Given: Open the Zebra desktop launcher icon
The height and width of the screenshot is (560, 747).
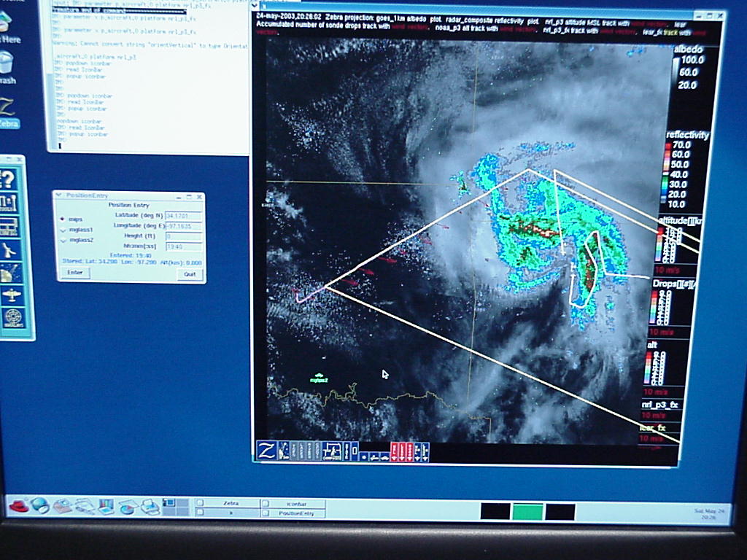Looking at the screenshot, I should [x=9, y=112].
